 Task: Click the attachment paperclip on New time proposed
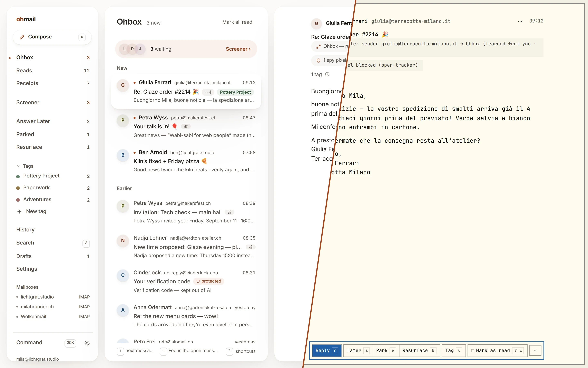251,247
